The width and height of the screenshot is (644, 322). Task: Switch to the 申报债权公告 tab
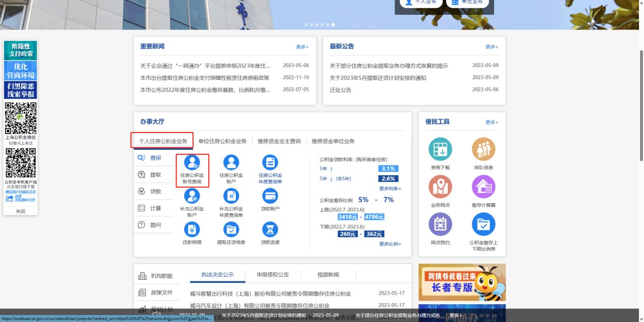tap(274, 274)
